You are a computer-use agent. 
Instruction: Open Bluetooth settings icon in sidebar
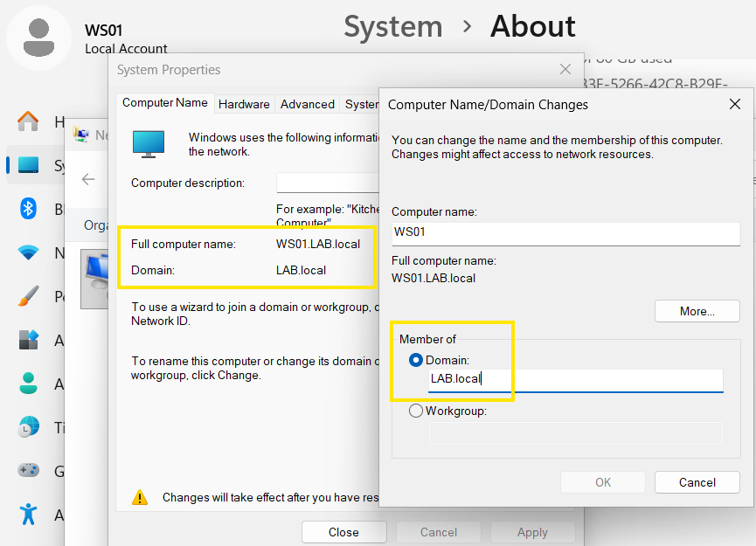pyautogui.click(x=28, y=209)
